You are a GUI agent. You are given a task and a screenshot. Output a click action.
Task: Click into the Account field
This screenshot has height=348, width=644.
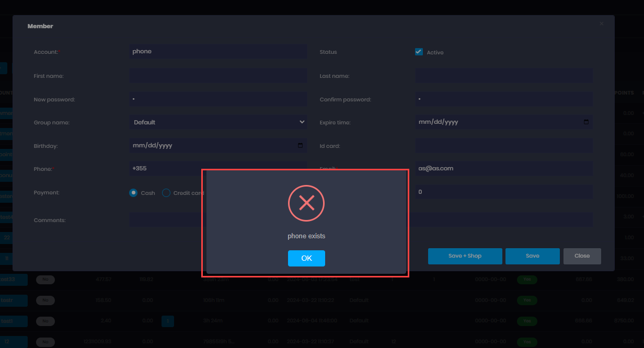[x=218, y=52]
